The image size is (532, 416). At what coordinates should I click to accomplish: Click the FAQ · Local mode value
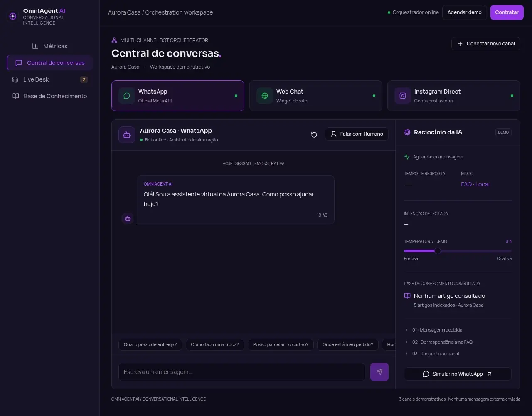click(x=475, y=184)
